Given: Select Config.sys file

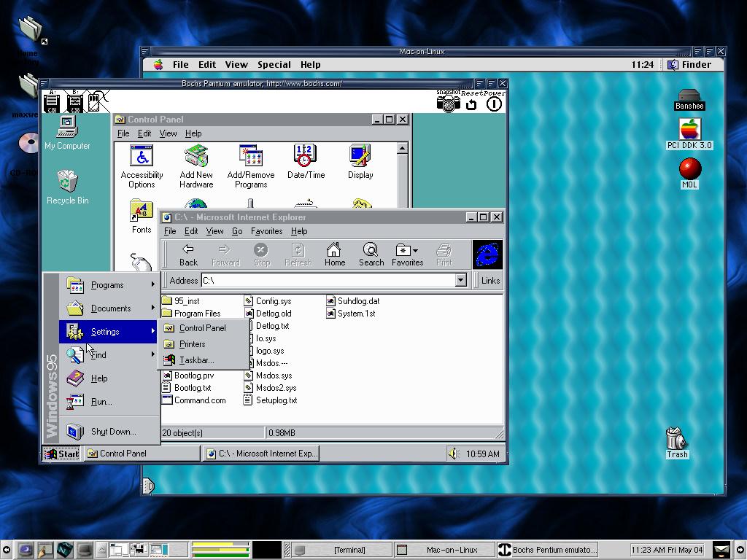Looking at the screenshot, I should click(x=268, y=301).
